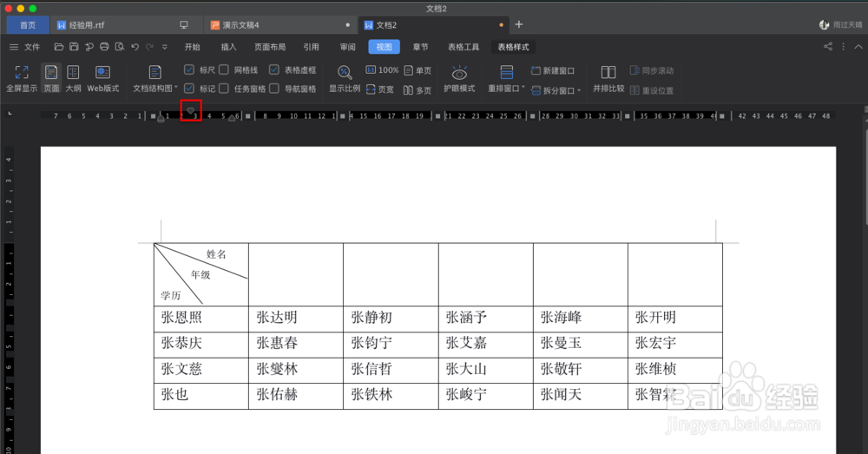The image size is (868, 454).
Task: Enable 护眼模式 eye protection mode
Action: coord(459,79)
